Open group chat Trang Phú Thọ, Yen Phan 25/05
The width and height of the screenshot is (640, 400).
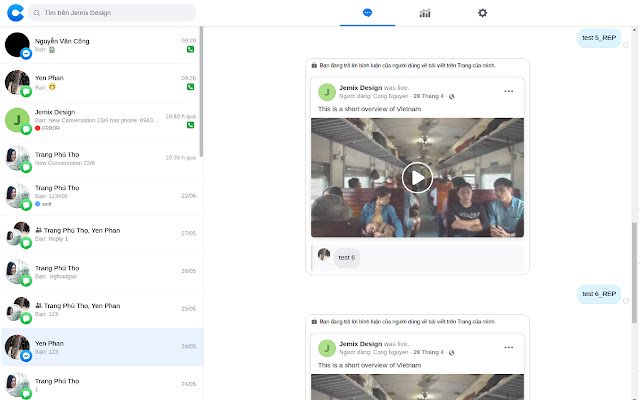pyautogui.click(x=101, y=309)
